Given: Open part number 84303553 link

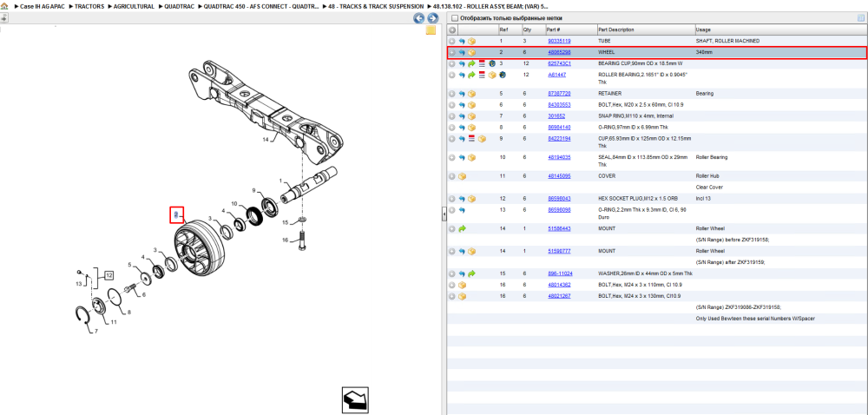Looking at the screenshot, I should 559,104.
